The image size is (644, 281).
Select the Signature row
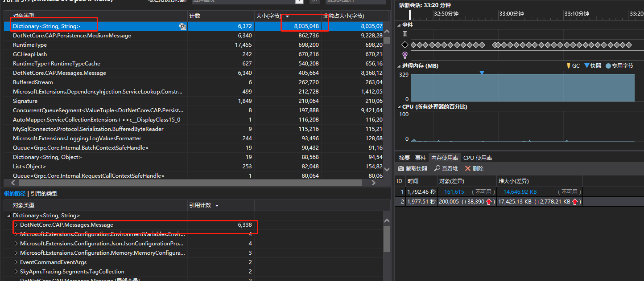194,101
